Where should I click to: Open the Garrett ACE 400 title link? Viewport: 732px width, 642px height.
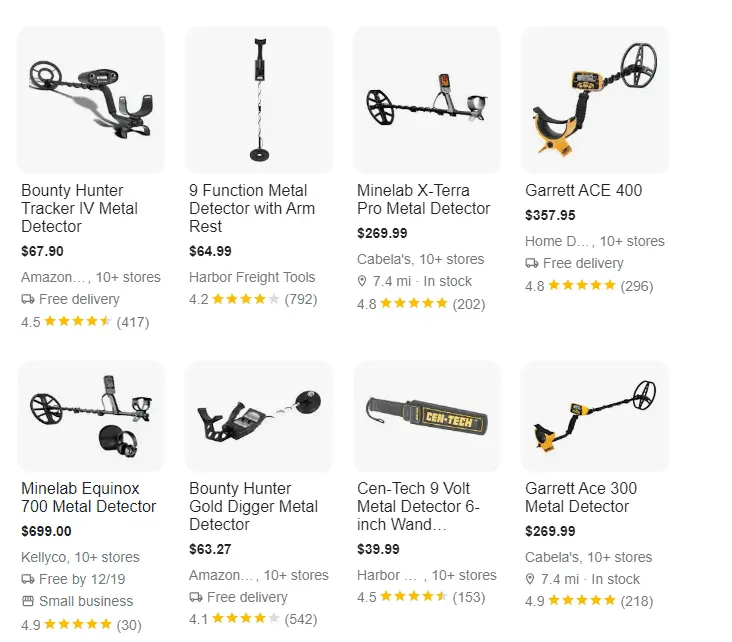tap(584, 190)
